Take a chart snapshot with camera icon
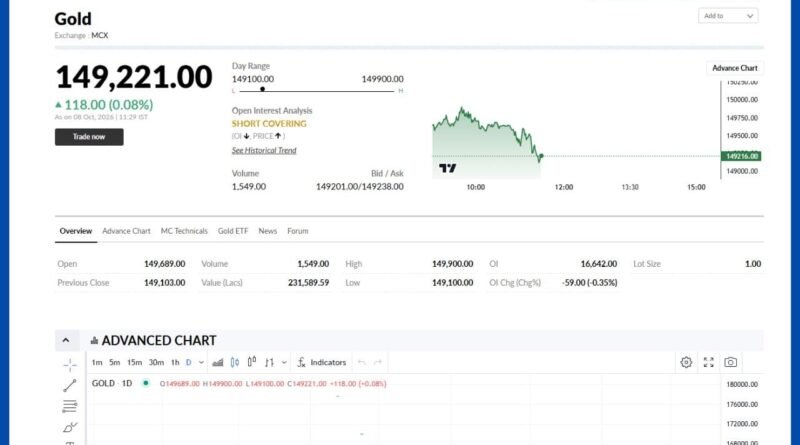Screen dimensions: 800x445 (731, 362)
